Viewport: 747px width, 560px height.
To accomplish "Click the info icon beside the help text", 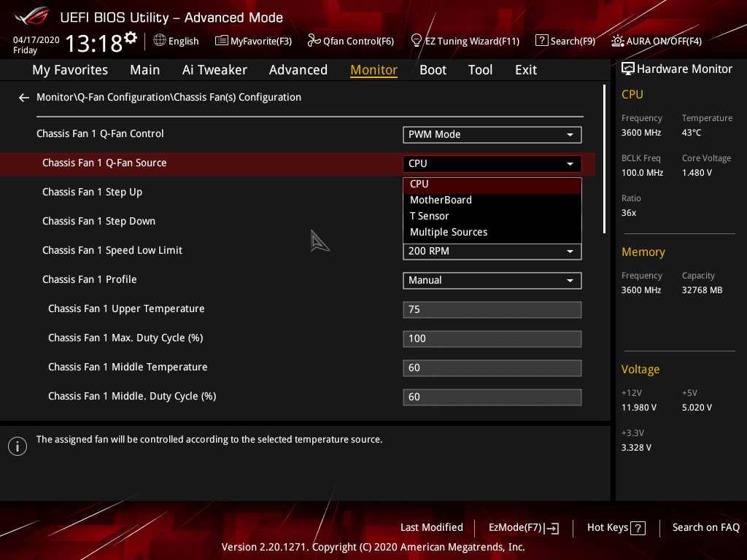I will coord(18,446).
